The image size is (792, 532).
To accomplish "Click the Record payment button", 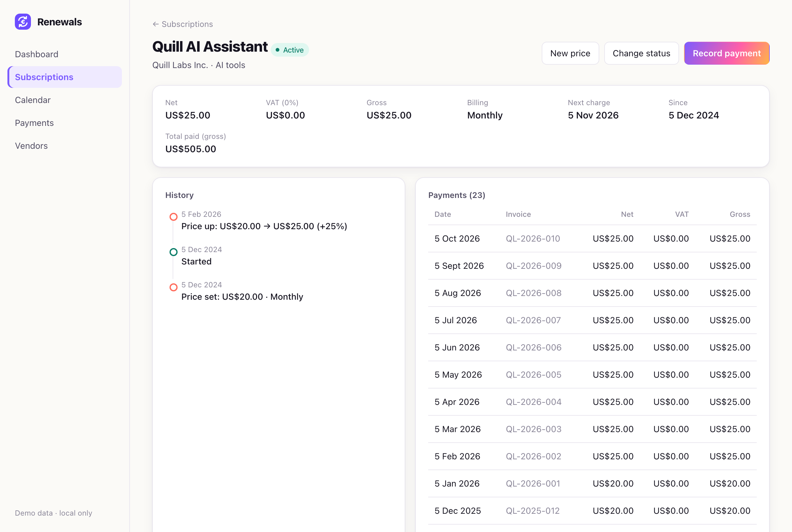I will point(726,53).
